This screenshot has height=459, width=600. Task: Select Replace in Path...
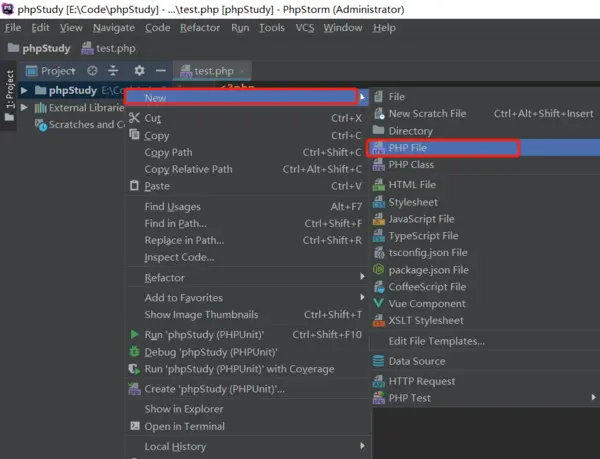tap(246, 240)
